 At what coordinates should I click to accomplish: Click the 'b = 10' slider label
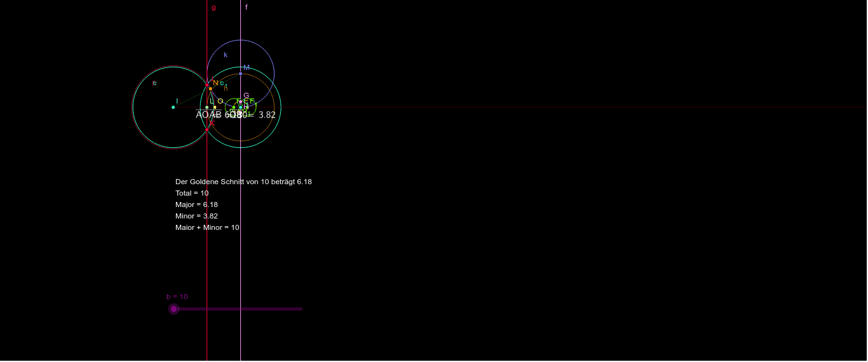point(177,297)
